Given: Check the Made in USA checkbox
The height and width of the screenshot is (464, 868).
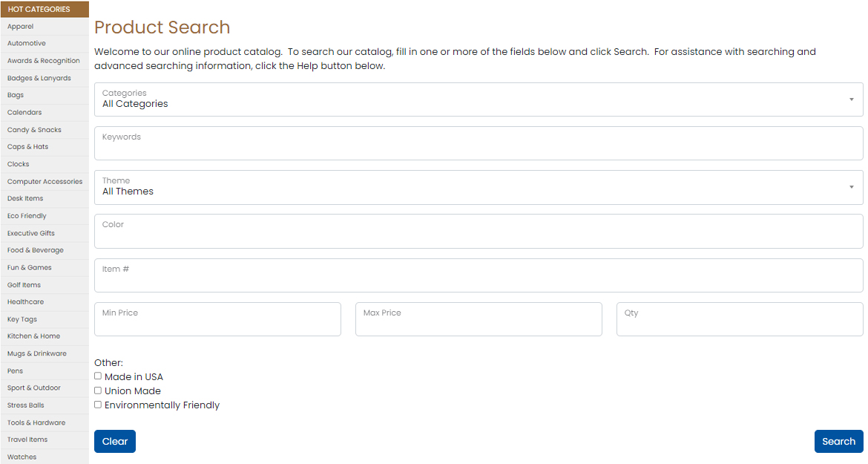Looking at the screenshot, I should click(98, 376).
